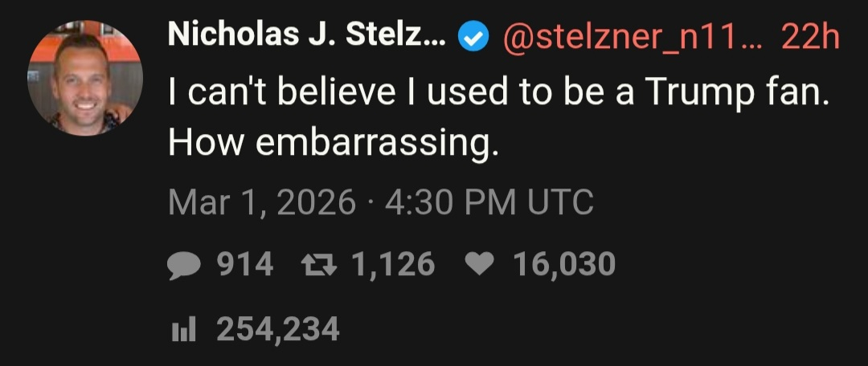Open Nicholas J. Stelz… profile picture
The image size is (868, 366).
coord(85,78)
